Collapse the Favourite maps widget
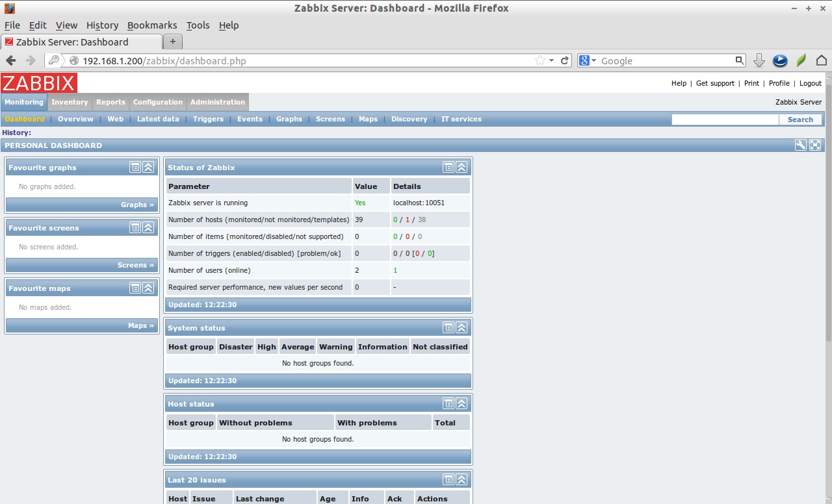 tap(148, 288)
